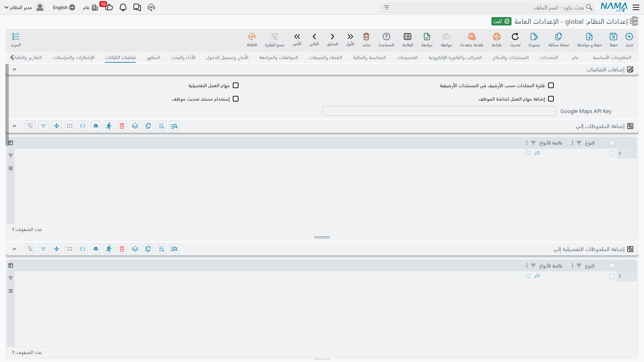Check إضافة مهام العمل لشاشة الموظف
The width and height of the screenshot is (644, 362).
coord(551,99)
